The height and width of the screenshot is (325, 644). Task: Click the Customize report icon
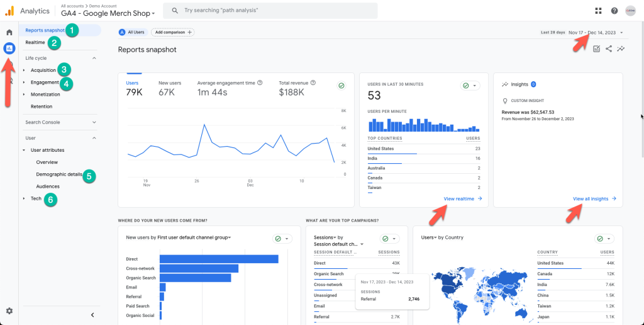coord(597,49)
